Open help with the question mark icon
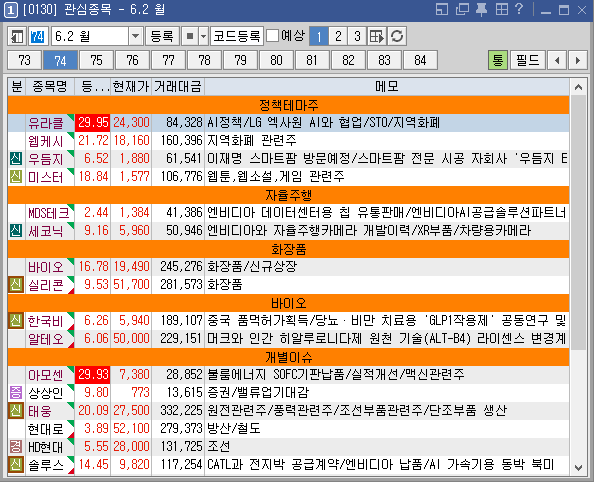594x482 pixels. pyautogui.click(x=519, y=9)
